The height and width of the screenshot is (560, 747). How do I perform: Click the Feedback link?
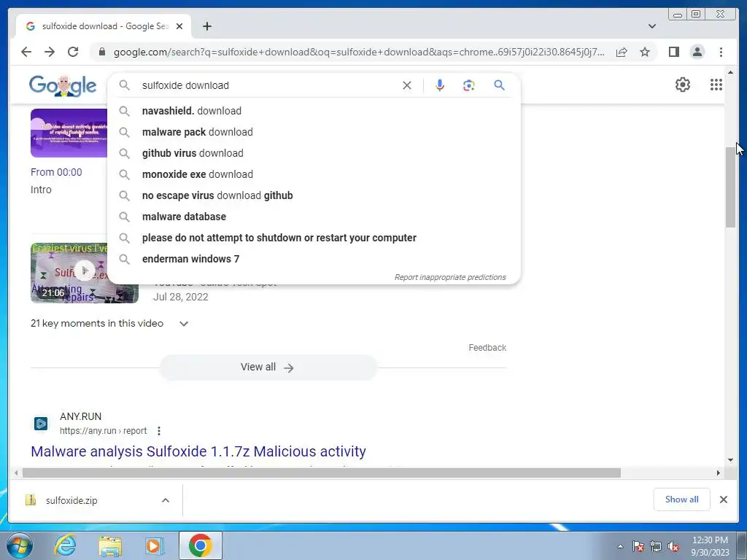click(x=487, y=348)
